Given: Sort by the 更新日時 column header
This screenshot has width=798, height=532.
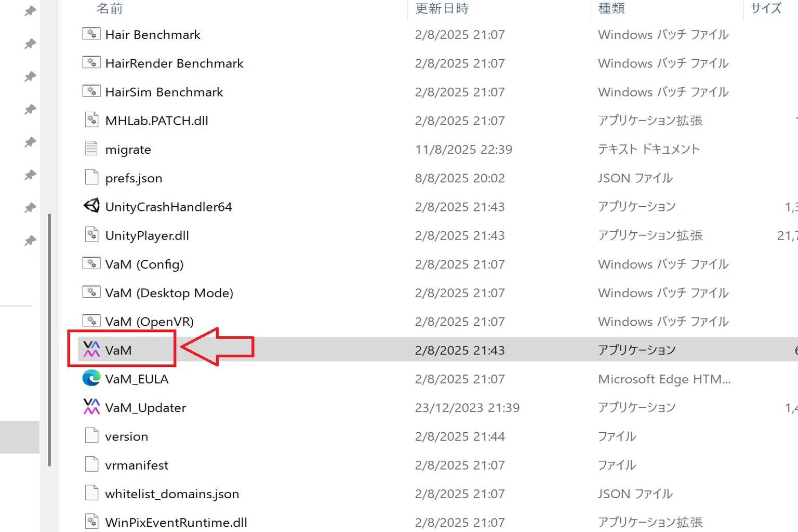Looking at the screenshot, I should click(x=442, y=8).
